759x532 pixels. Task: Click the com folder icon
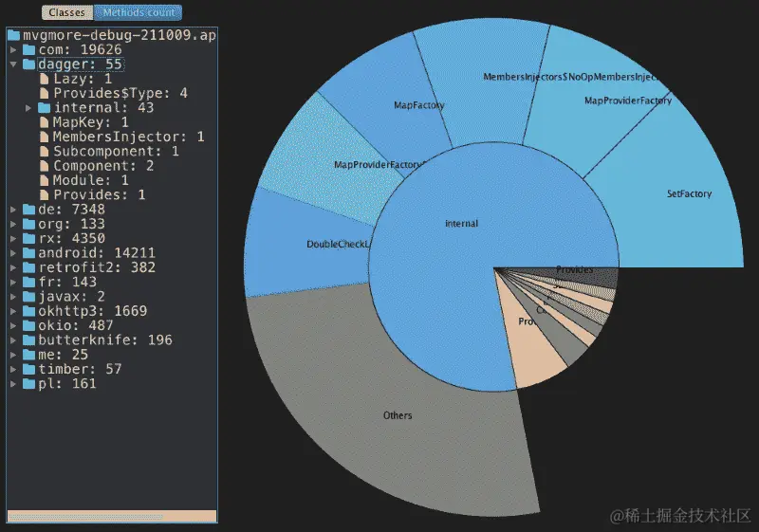[29, 50]
